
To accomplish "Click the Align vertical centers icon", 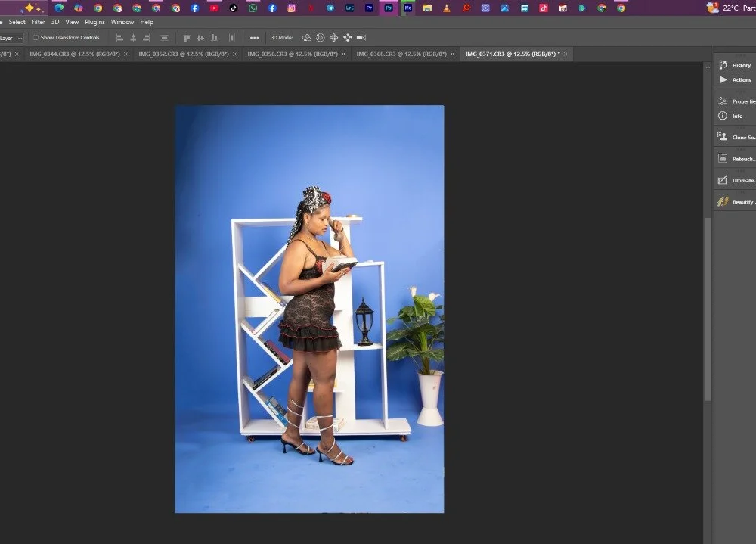I will (x=200, y=38).
